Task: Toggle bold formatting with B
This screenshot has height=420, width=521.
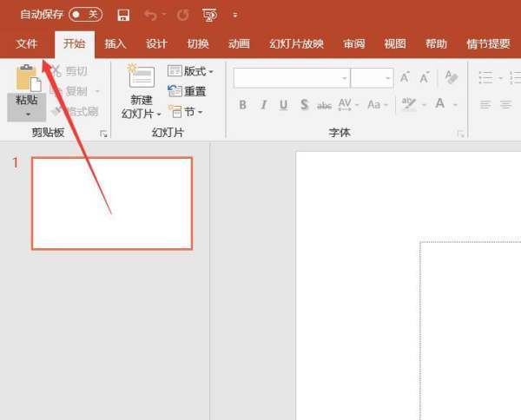Action: 242,105
